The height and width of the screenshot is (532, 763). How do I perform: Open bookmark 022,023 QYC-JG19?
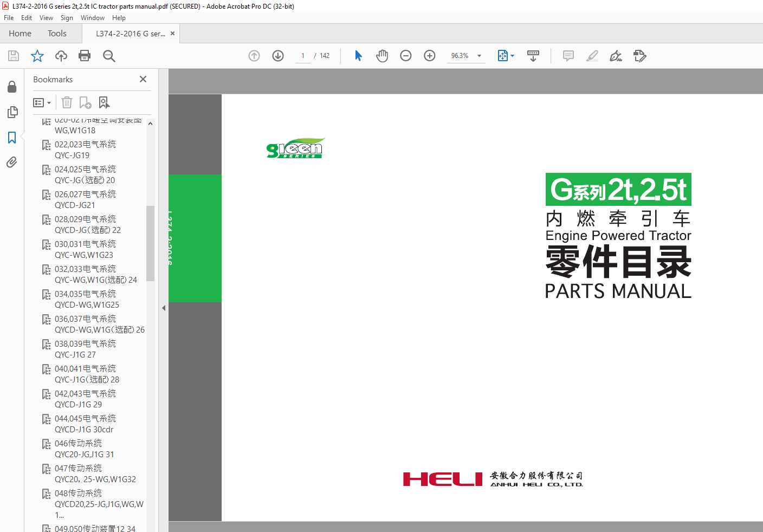85,150
